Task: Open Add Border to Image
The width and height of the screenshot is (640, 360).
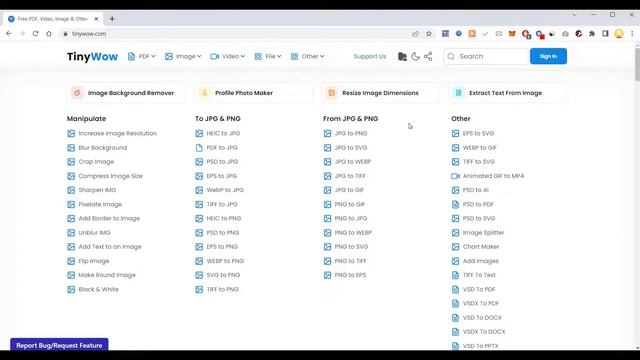Action: coord(109,218)
